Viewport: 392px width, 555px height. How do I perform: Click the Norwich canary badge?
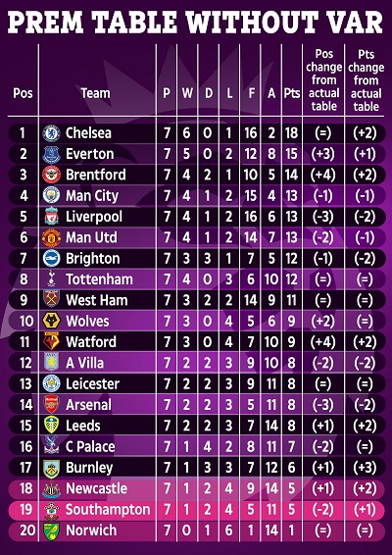pyautogui.click(x=51, y=530)
